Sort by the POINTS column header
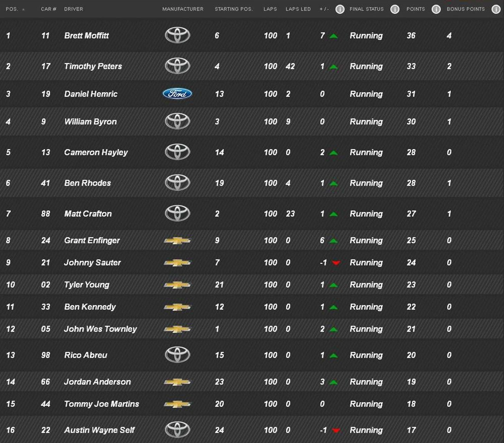The image size is (504, 443). point(416,9)
